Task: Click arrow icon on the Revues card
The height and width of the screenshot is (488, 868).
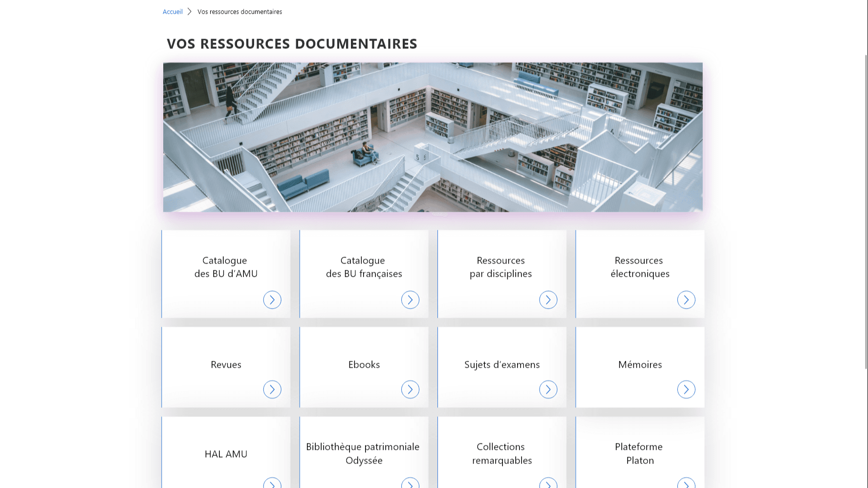Action: [x=272, y=389]
